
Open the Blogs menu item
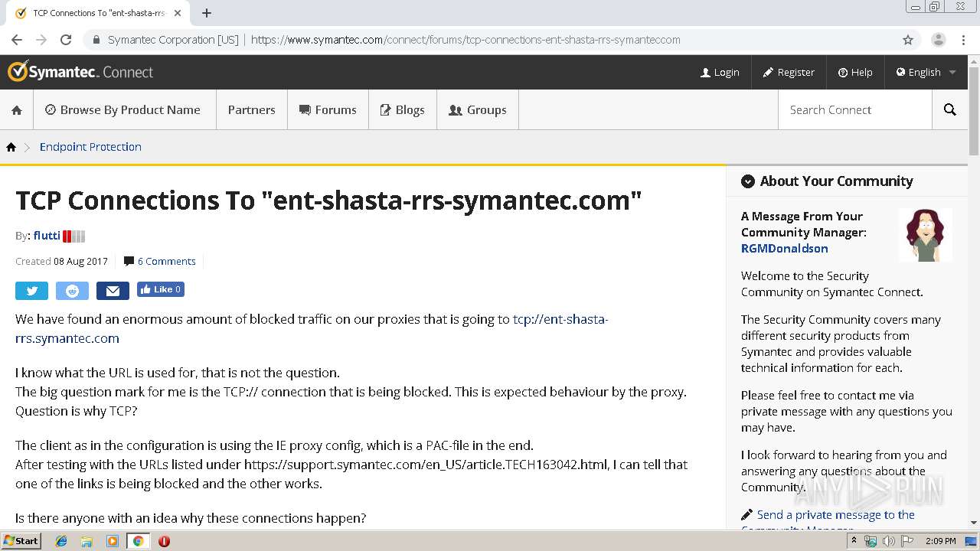point(402,110)
